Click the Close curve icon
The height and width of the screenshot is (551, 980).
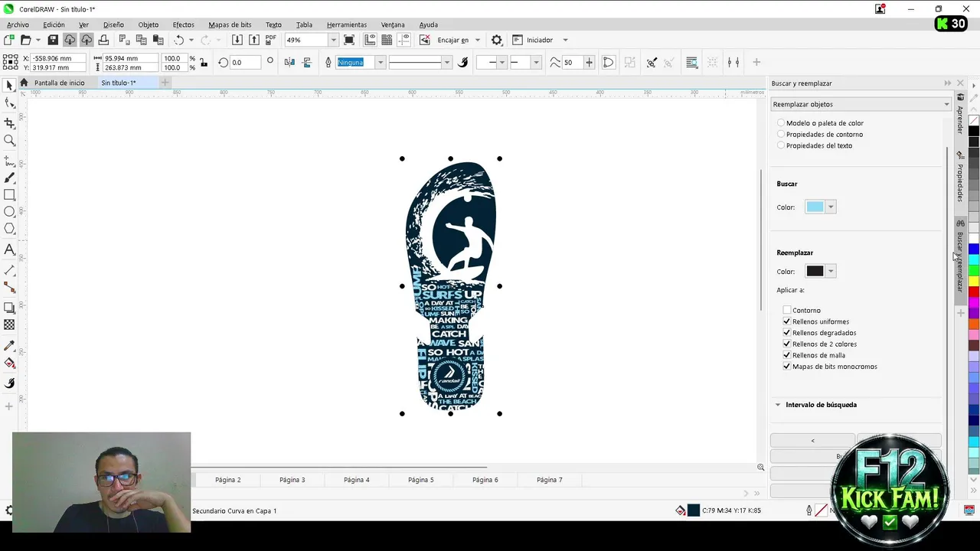coord(609,62)
